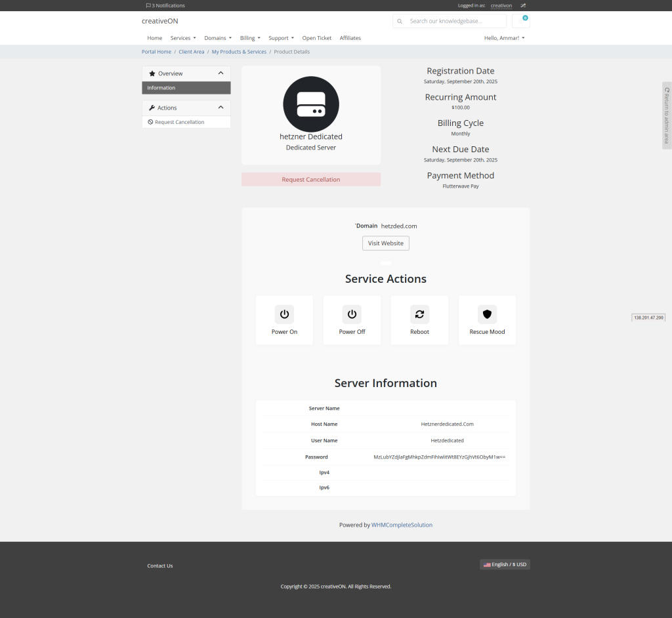Image resolution: width=672 pixels, height=618 pixels.
Task: Click the Reboot circular arrows icon
Action: click(419, 314)
